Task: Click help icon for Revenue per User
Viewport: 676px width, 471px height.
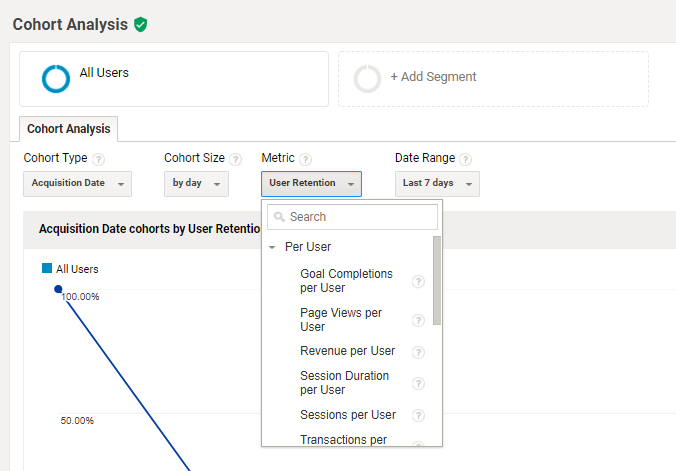Action: 419,352
